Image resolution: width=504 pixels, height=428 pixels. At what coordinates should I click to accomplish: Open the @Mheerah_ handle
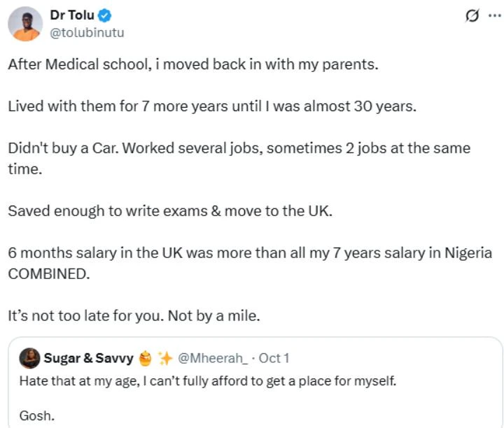point(213,359)
